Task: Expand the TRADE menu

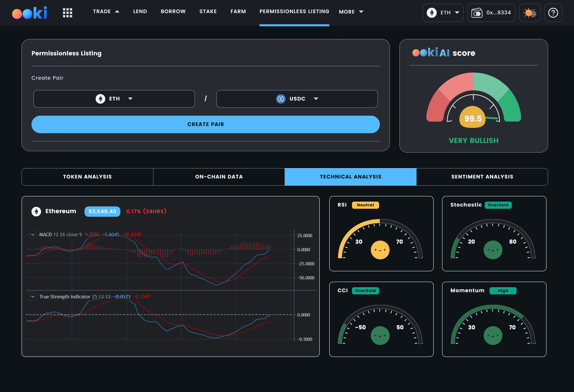Action: click(x=106, y=12)
